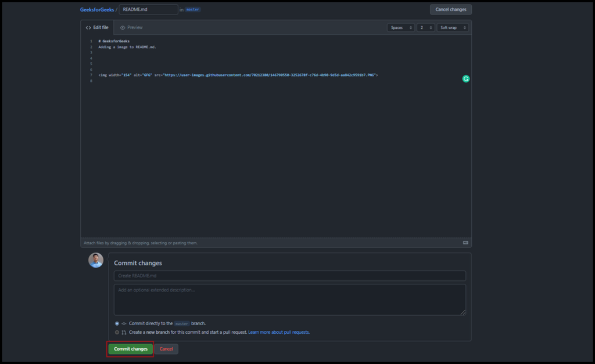The width and height of the screenshot is (595, 364).
Task: Switch to the Edit file tab
Action: (97, 28)
